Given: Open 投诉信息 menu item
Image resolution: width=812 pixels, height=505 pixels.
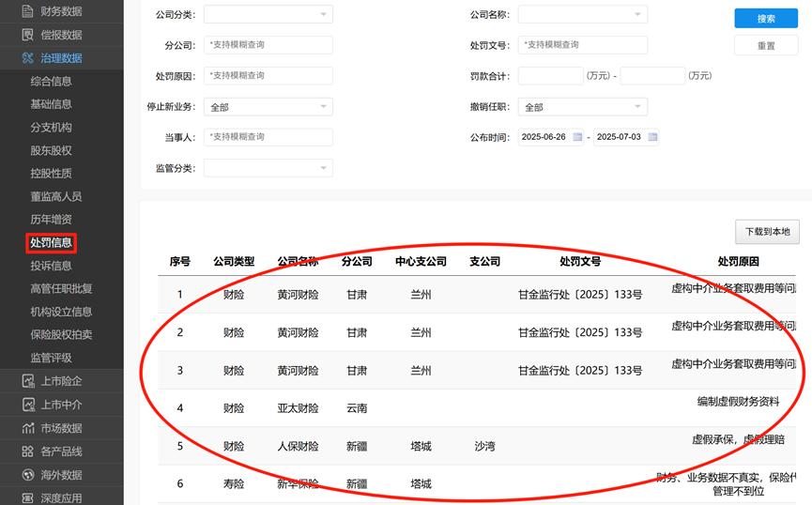Looking at the screenshot, I should click(x=51, y=266).
